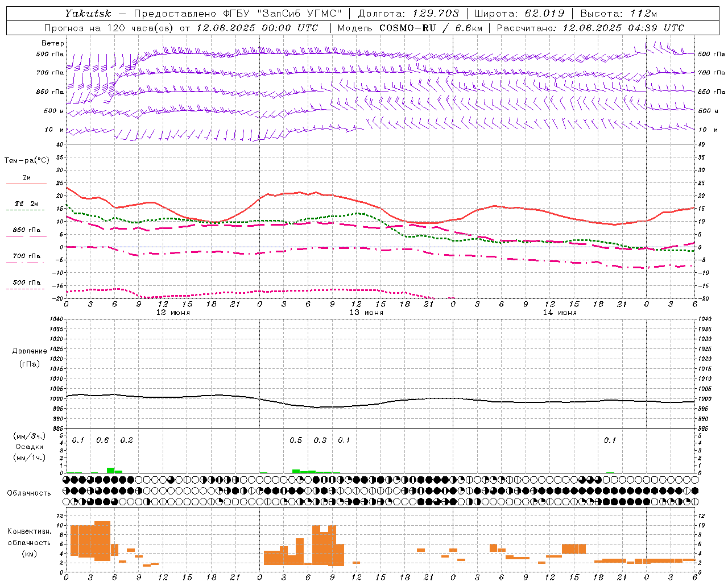This screenshot has height=582, width=728.
Task: Click the "Ветер" wind panel label
Action: click(53, 43)
